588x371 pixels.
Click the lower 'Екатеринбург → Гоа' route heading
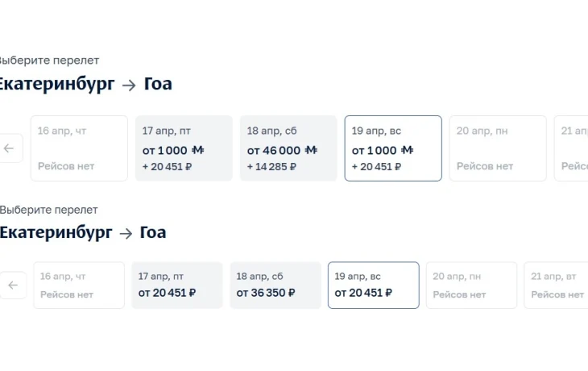(82, 233)
